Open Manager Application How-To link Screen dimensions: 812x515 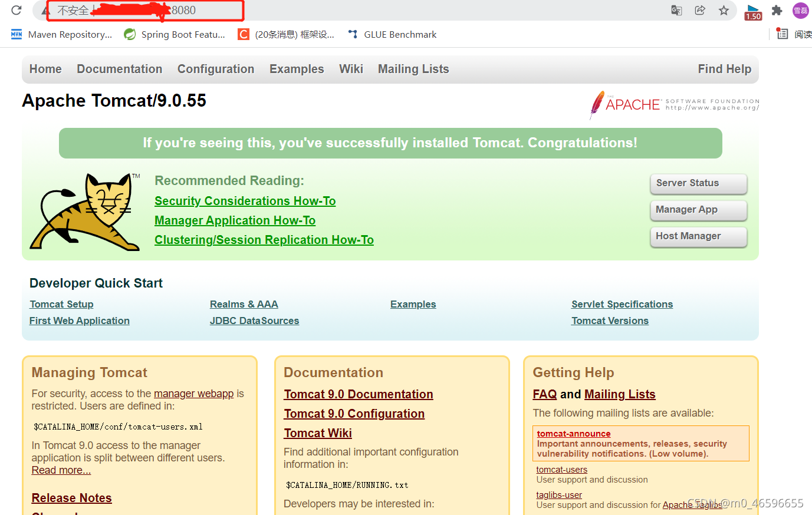pyautogui.click(x=235, y=220)
